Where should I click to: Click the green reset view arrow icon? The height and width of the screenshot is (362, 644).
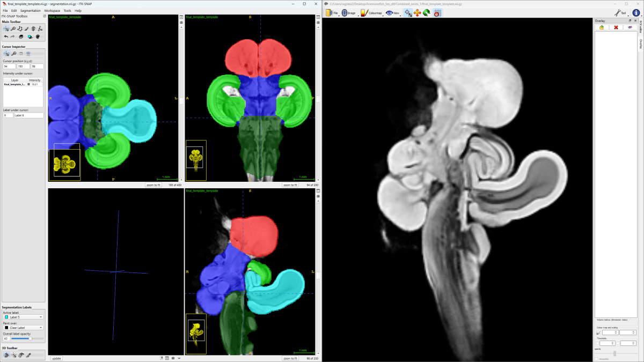coord(426,13)
